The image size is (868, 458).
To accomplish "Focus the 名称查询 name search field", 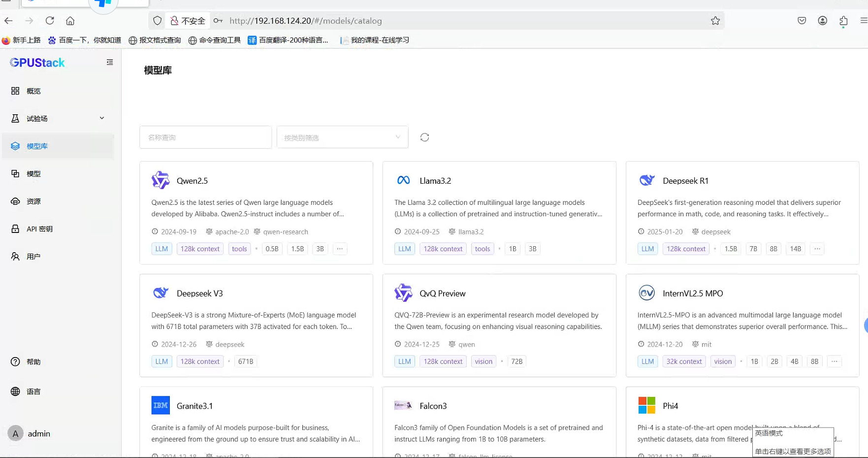I will pos(205,137).
